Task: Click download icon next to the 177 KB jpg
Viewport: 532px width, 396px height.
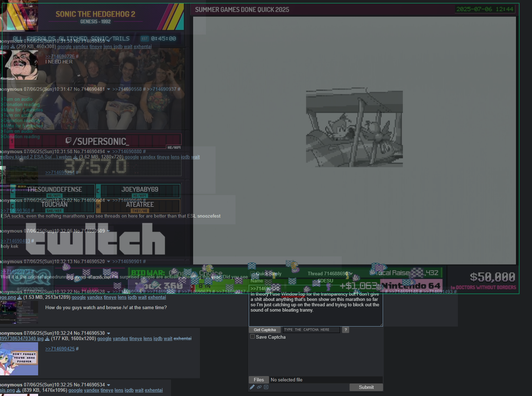Action: point(47,339)
